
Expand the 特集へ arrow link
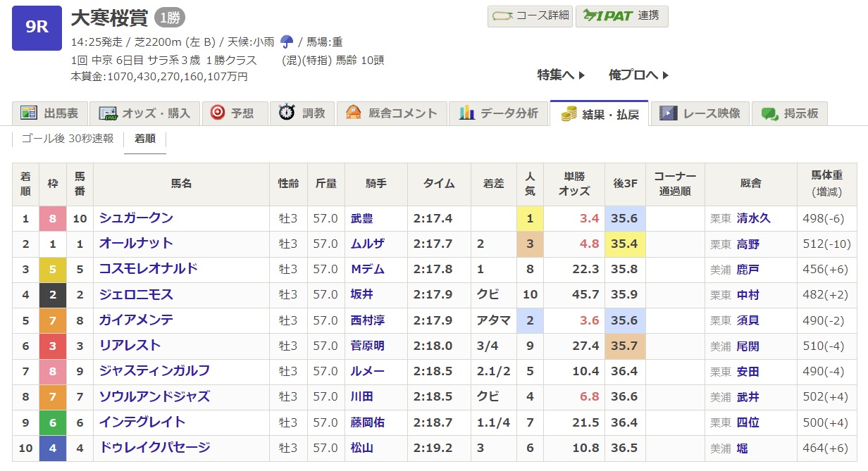pos(561,75)
